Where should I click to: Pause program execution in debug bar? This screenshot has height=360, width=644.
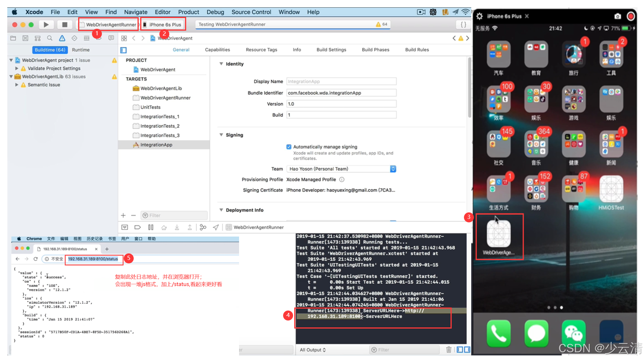[x=151, y=227]
